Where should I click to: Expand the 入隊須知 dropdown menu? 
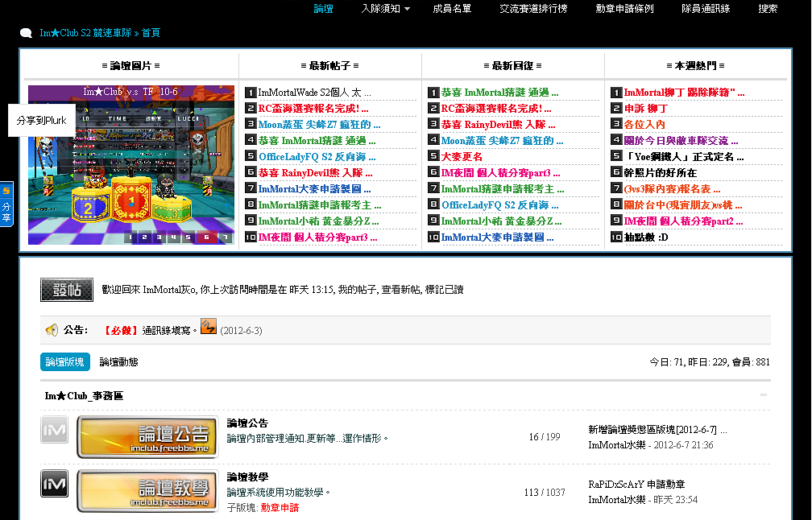[385, 9]
